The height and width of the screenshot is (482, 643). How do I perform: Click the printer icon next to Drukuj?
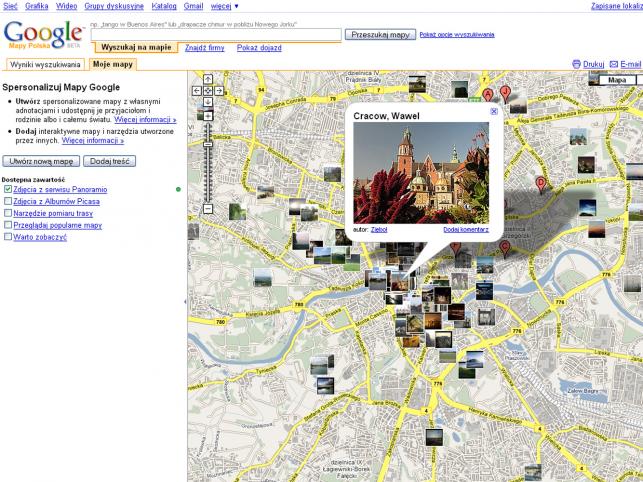(577, 64)
